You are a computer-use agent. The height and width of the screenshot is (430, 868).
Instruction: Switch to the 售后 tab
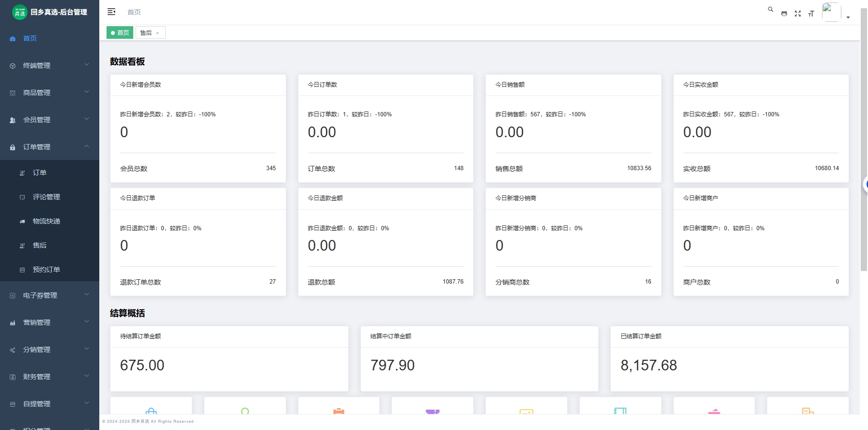click(x=146, y=33)
